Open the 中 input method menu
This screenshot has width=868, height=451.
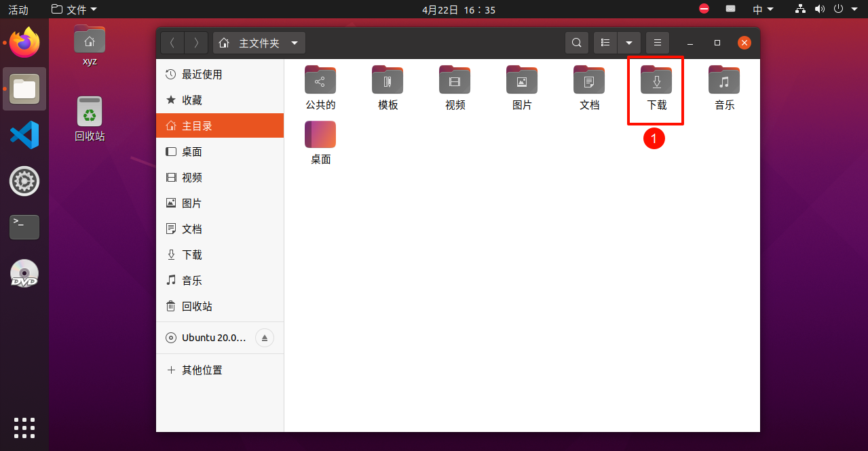(763, 9)
